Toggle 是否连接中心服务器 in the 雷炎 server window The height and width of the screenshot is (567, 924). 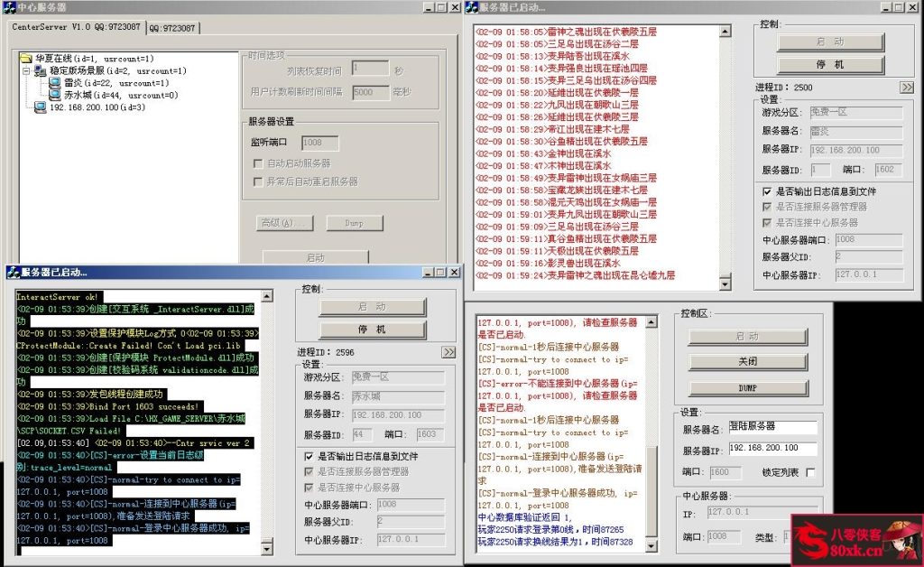click(x=767, y=223)
